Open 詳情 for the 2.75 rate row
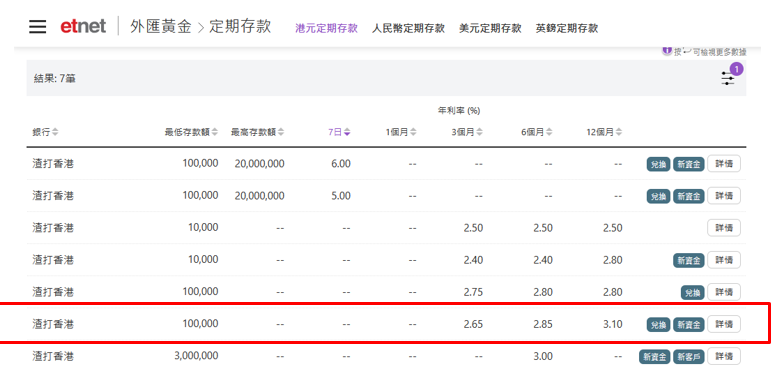The width and height of the screenshot is (779, 378). (x=724, y=292)
